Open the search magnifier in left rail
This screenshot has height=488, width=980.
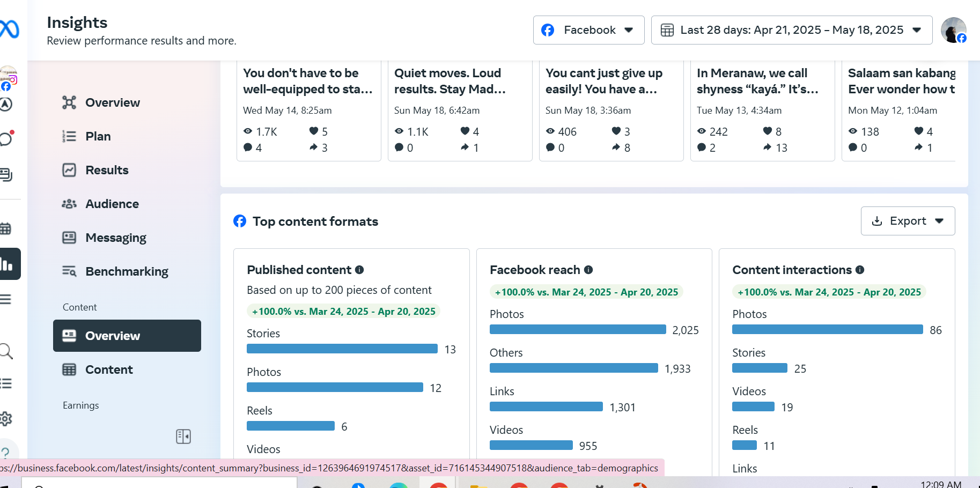6,351
